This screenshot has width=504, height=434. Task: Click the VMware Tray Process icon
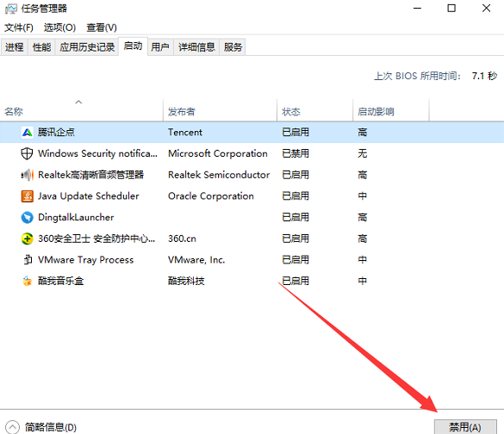[x=28, y=259]
